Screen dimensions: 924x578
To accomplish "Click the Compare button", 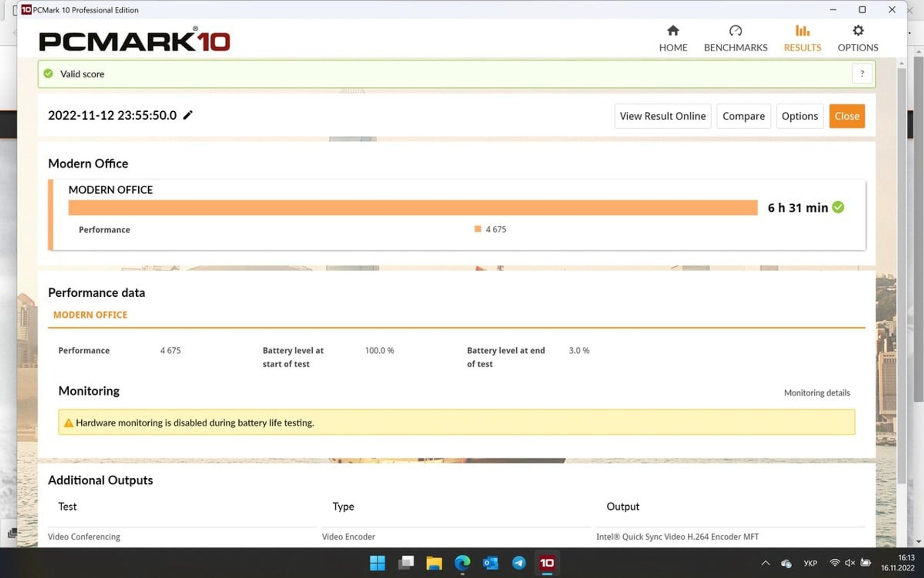I will 743,116.
